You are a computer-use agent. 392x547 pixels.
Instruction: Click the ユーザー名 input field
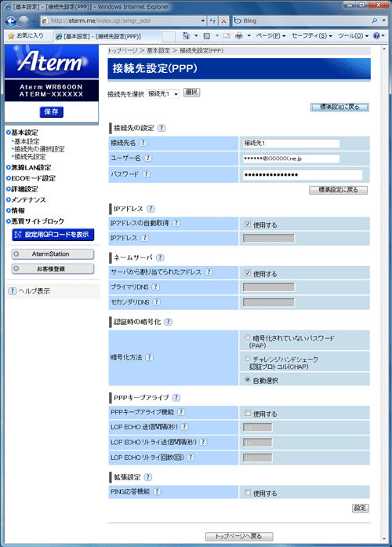click(x=291, y=159)
